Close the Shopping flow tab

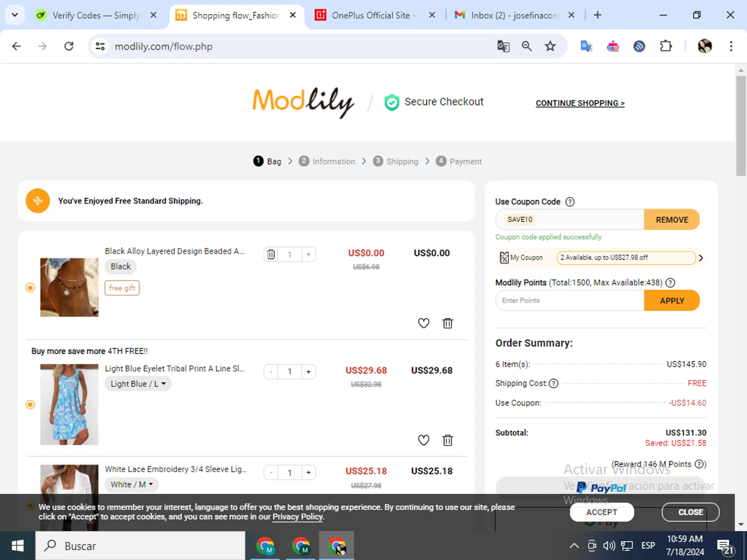point(293,15)
